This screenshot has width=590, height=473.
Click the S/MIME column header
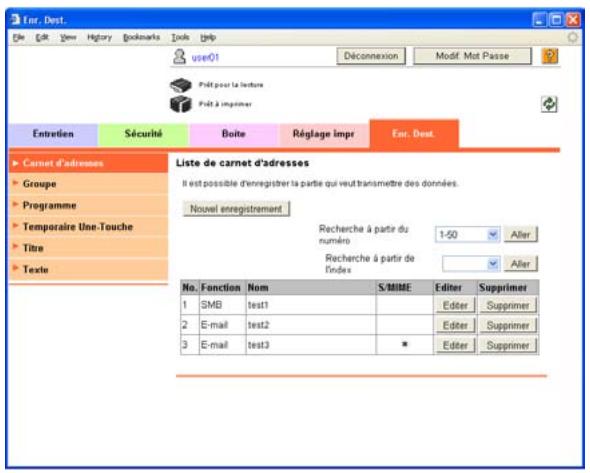point(404,288)
